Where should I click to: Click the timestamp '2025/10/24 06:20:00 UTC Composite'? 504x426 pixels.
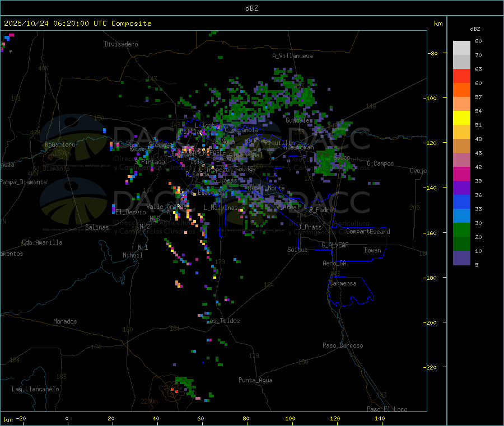coord(77,24)
